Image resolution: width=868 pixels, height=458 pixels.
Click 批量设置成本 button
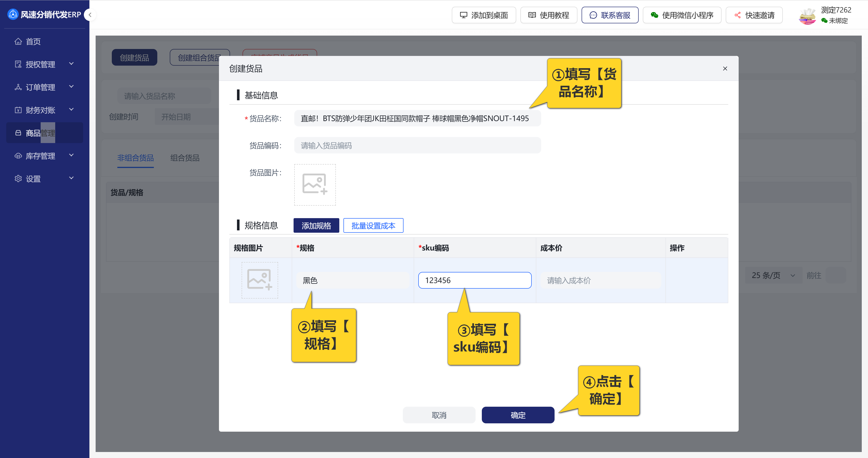(373, 226)
